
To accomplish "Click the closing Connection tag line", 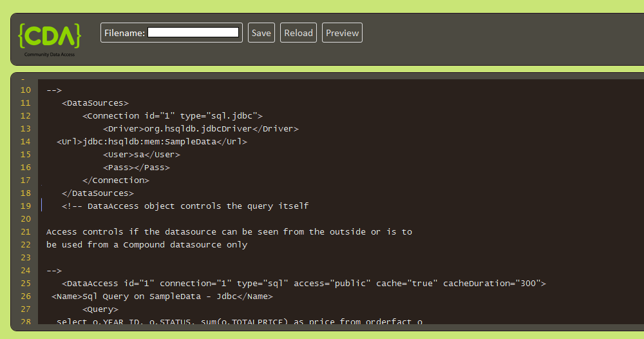I will 116,180.
